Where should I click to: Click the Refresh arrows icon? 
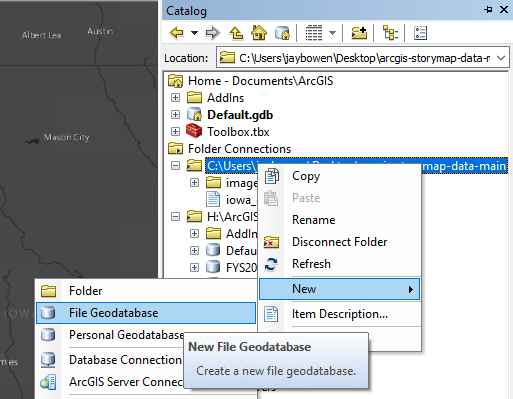pyautogui.click(x=271, y=264)
